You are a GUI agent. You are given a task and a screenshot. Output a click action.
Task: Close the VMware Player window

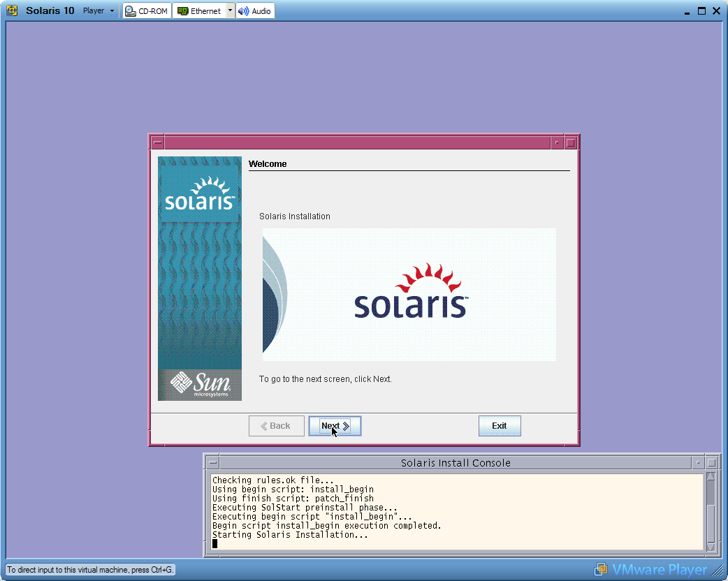(716, 10)
